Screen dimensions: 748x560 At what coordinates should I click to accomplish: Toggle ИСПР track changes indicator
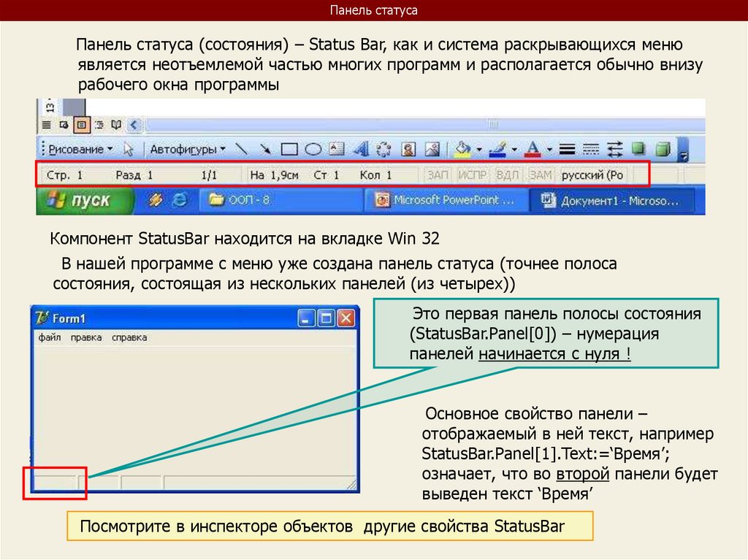(x=473, y=175)
